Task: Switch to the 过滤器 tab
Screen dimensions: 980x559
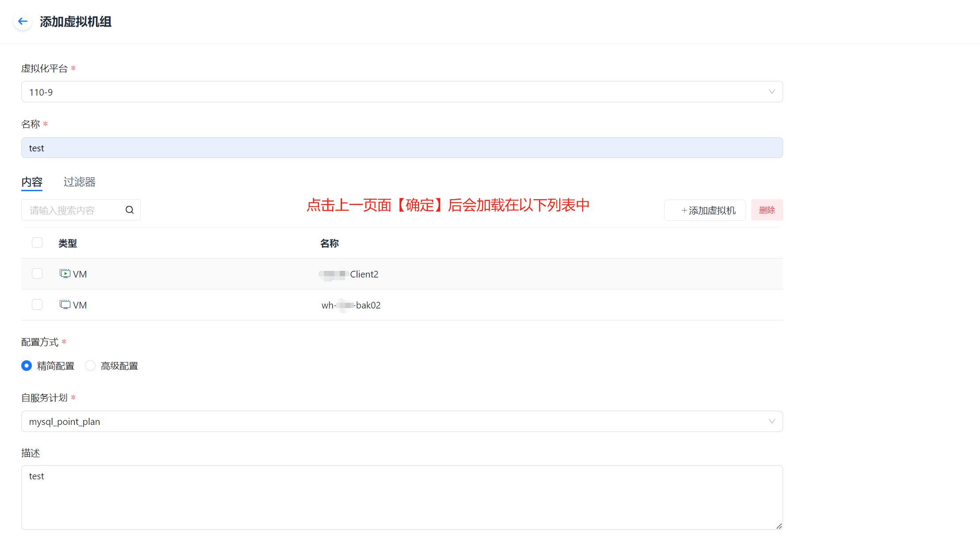Action: 79,182
